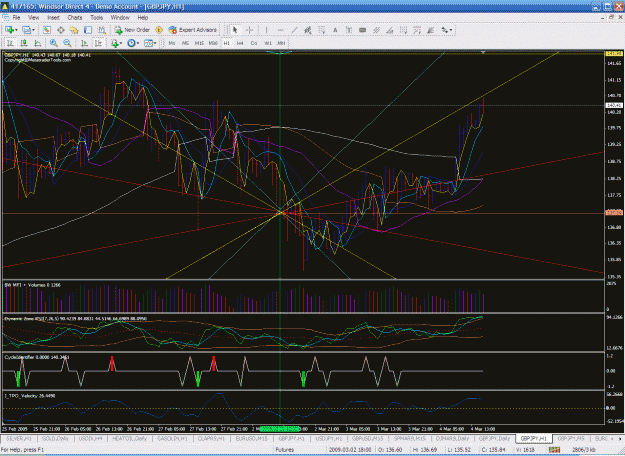Select the D1 timeframe
The image size is (625, 456).
pyautogui.click(x=254, y=43)
